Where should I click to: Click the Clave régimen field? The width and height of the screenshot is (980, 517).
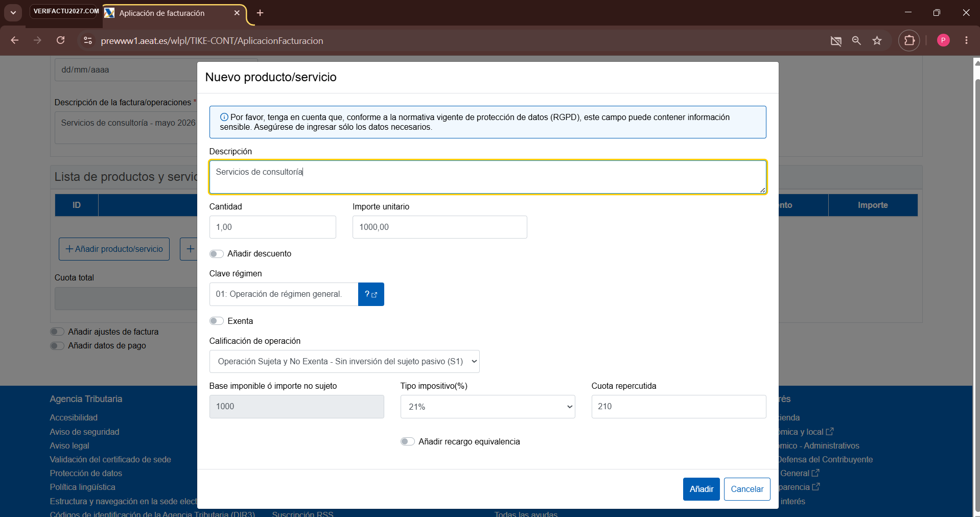284,294
